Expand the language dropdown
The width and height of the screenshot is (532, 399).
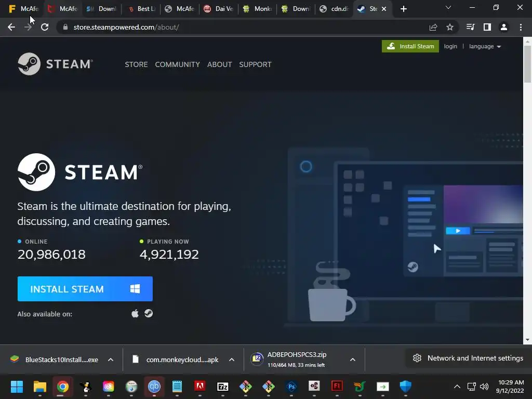pyautogui.click(x=485, y=46)
